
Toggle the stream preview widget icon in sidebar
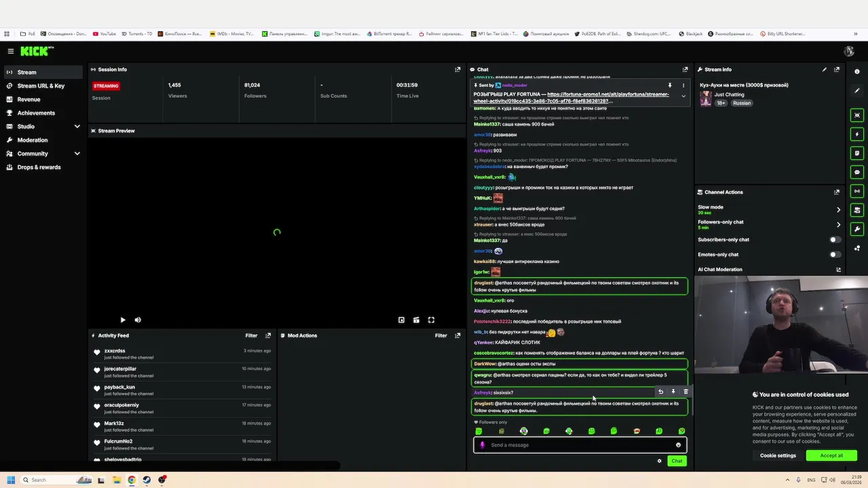coord(857,115)
